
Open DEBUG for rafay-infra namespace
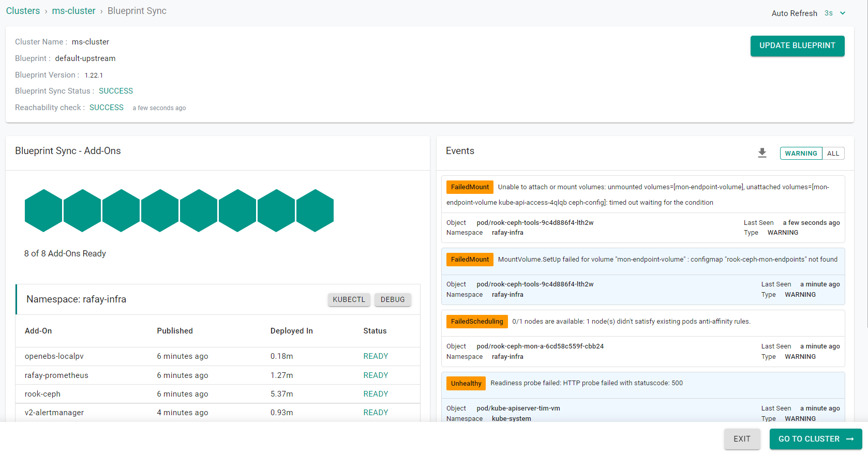click(x=393, y=300)
